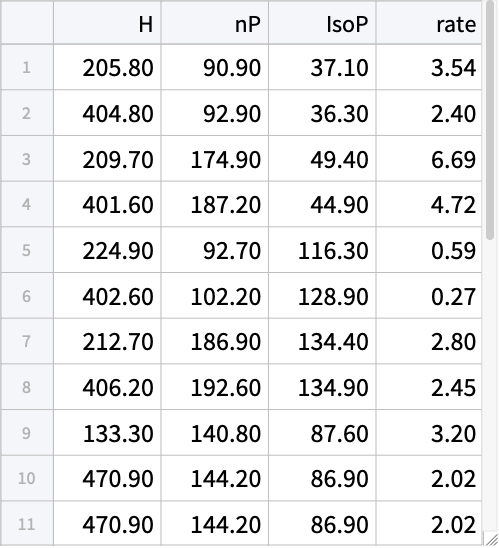Click cell with value 116.30

(322, 250)
